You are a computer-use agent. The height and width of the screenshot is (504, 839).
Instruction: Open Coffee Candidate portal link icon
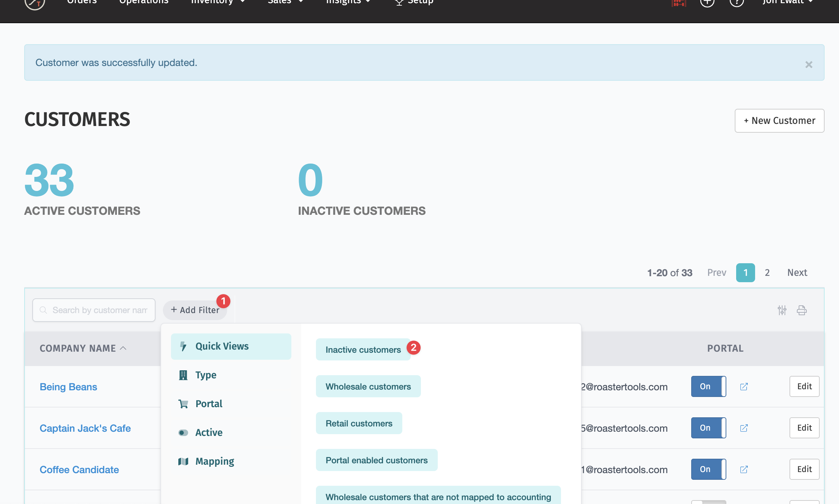(744, 469)
